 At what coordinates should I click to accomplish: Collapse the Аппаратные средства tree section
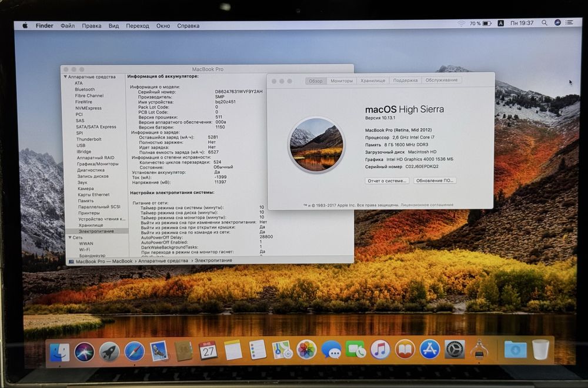[65, 76]
